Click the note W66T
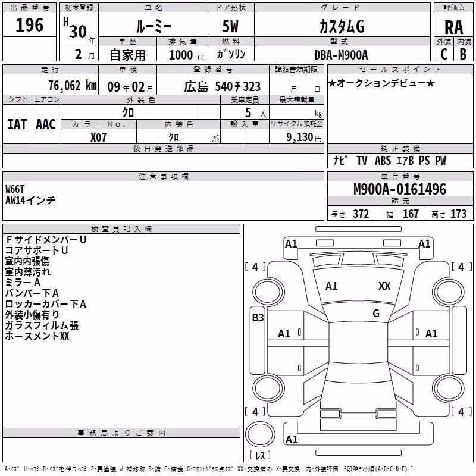The width and height of the screenshot is (476, 476). click(x=15, y=189)
